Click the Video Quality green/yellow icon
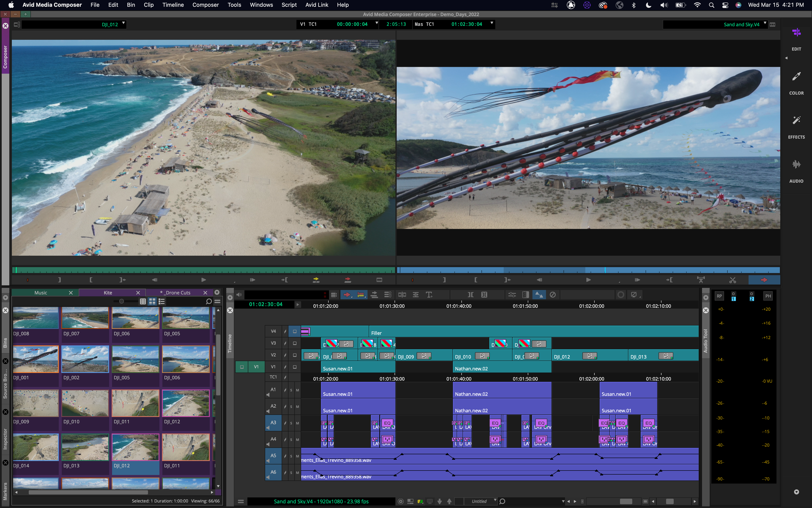This screenshot has height=508, width=812. click(x=420, y=501)
